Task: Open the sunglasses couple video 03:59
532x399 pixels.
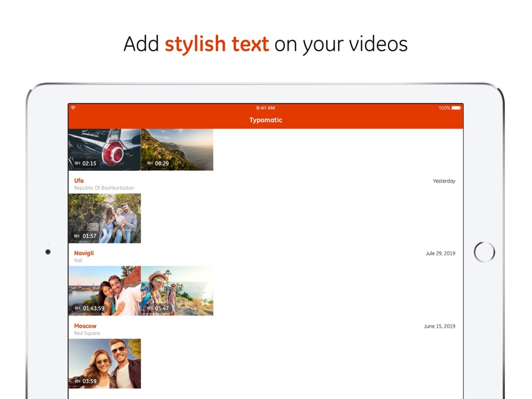Action: click(x=104, y=364)
